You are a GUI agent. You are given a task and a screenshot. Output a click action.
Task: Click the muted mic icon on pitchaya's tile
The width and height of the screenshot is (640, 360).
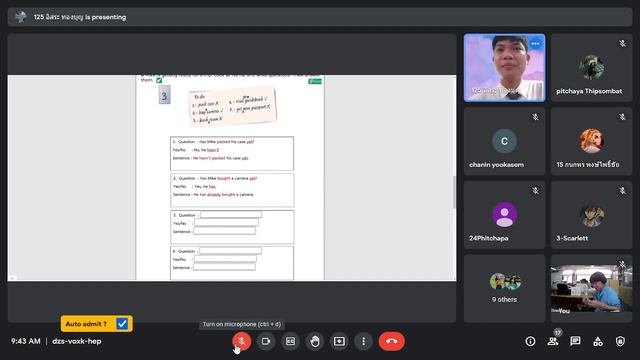622,43
